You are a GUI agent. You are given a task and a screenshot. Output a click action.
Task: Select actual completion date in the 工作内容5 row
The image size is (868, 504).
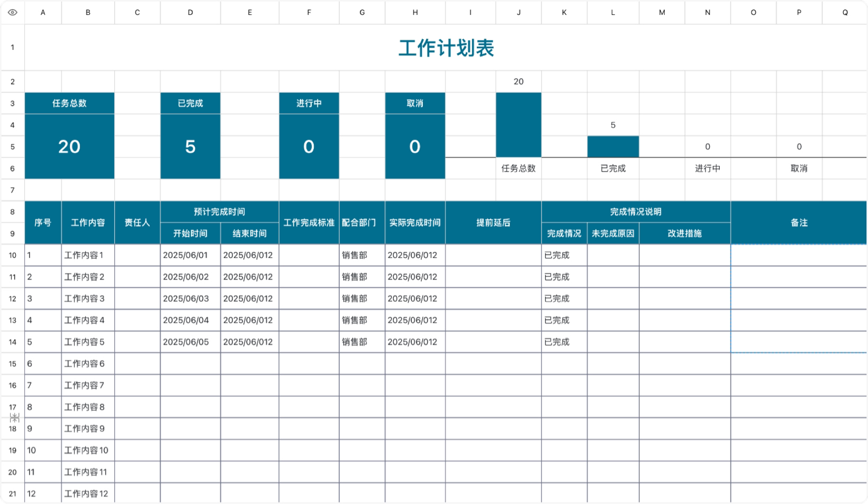pyautogui.click(x=415, y=342)
